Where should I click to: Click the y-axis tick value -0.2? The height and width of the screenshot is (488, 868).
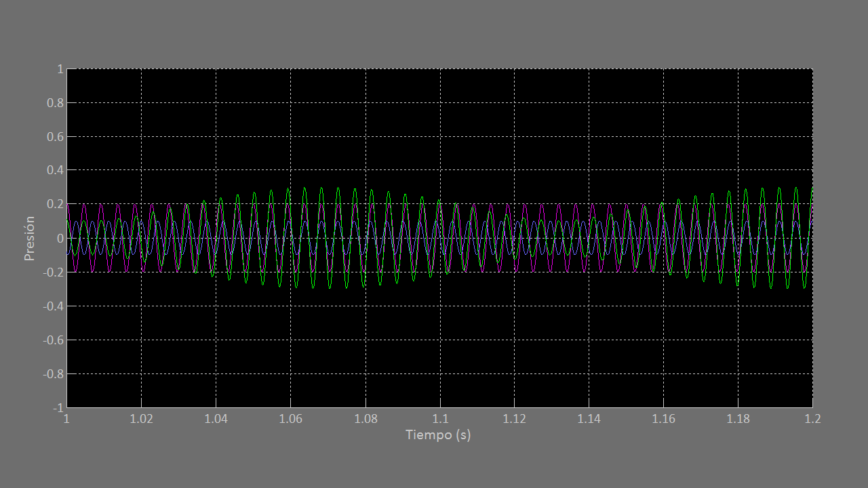[x=54, y=272]
